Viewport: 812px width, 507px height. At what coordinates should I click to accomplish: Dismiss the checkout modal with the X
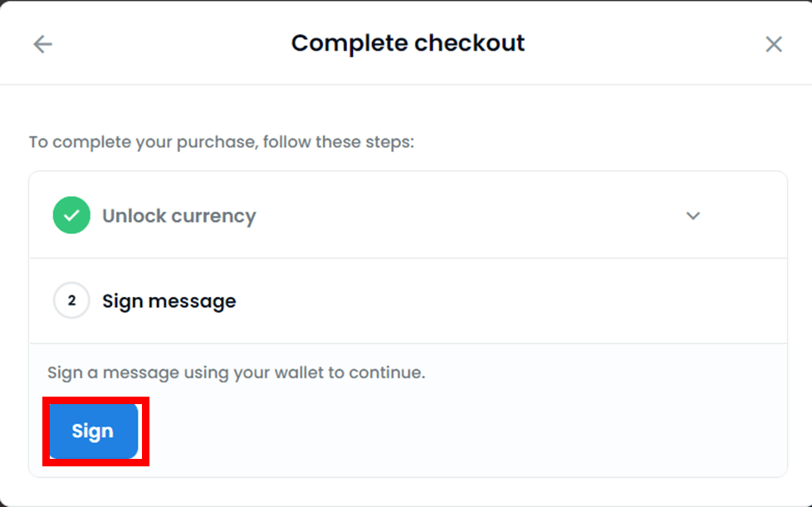774,44
